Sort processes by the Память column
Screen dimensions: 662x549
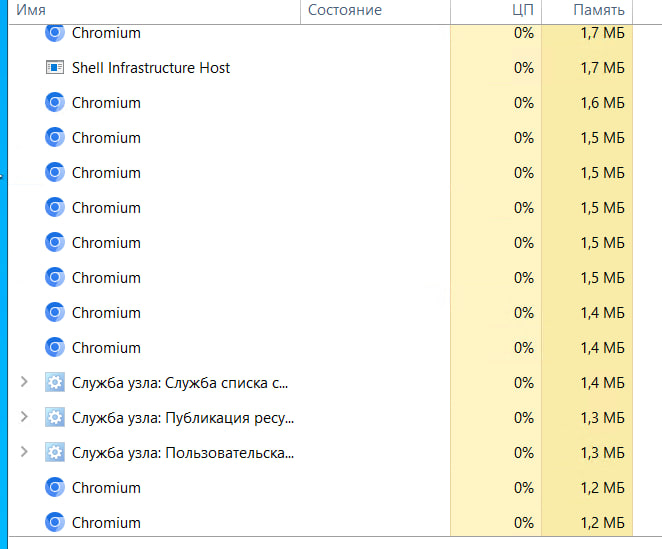[599, 10]
